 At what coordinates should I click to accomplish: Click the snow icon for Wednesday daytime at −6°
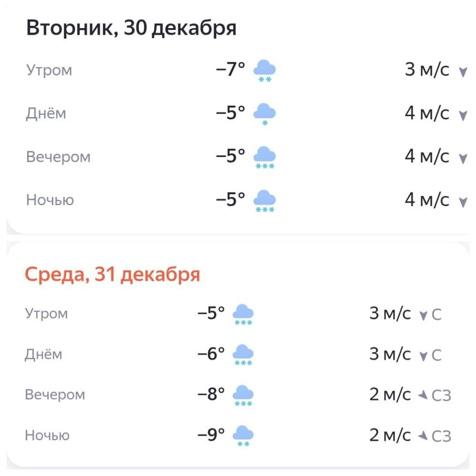[x=243, y=355]
